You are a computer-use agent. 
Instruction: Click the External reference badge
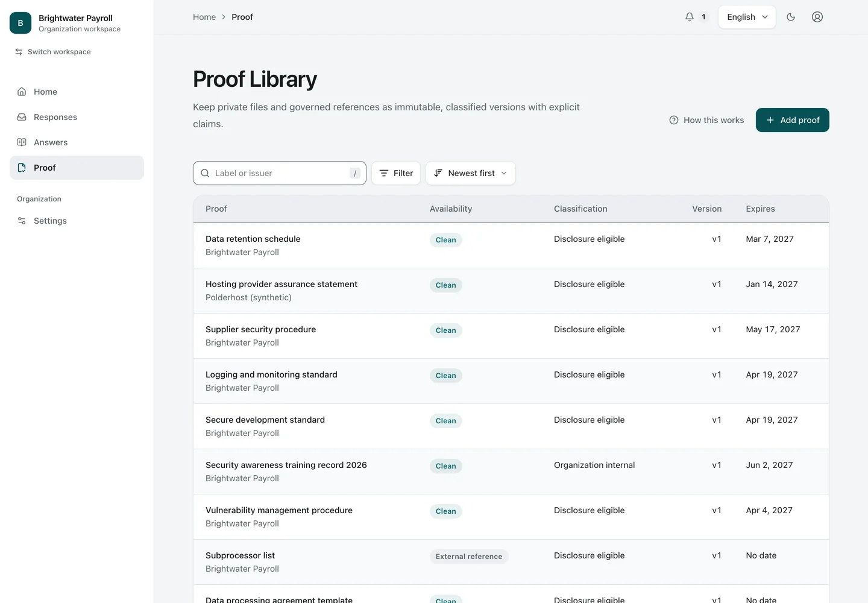469,557
